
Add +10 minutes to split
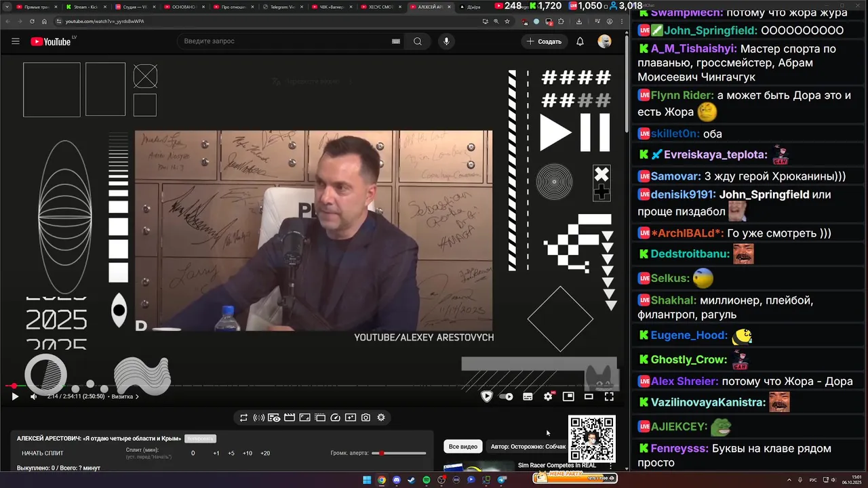pos(248,453)
